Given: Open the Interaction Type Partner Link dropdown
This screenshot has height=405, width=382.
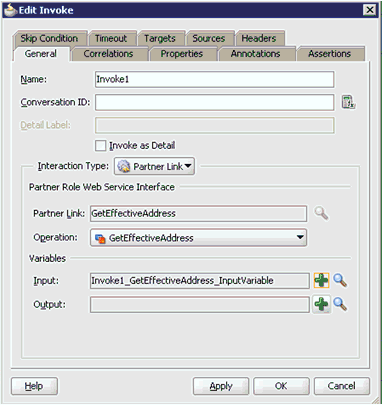Looking at the screenshot, I should click(x=155, y=166).
